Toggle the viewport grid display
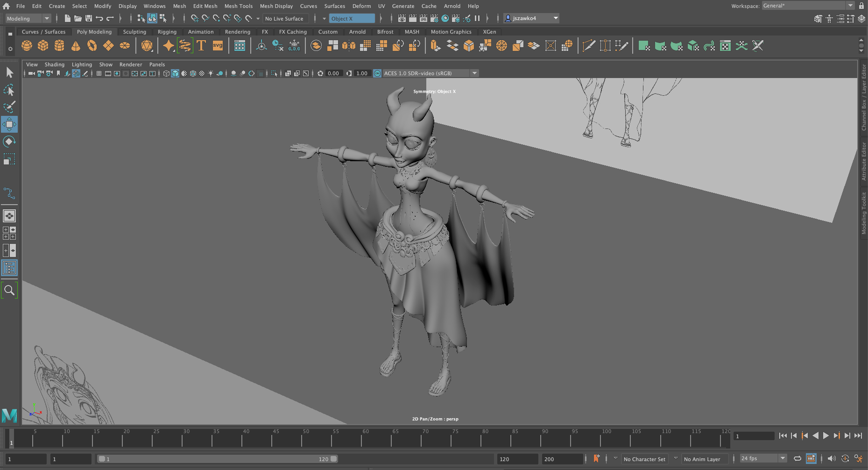868x470 pixels. pos(99,73)
